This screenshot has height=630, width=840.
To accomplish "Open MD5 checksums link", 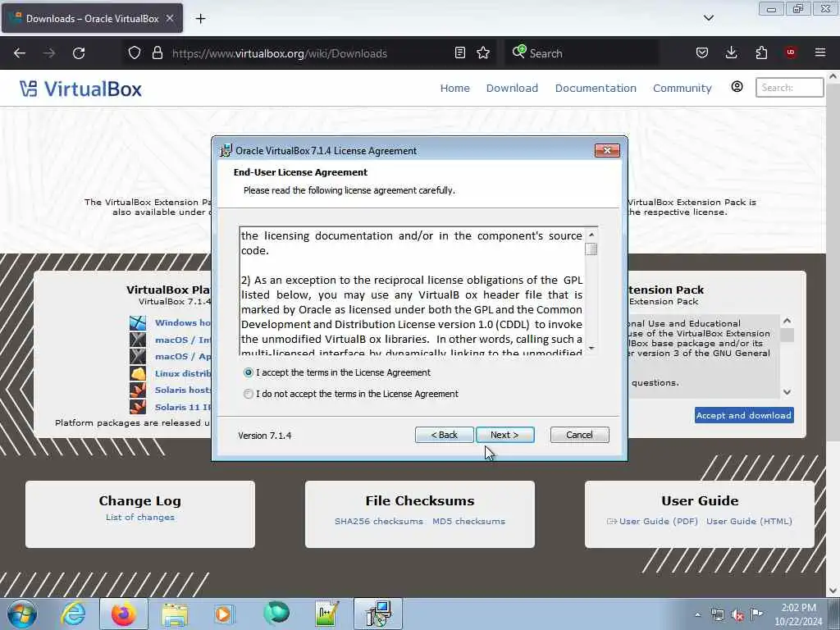I will [x=468, y=521].
